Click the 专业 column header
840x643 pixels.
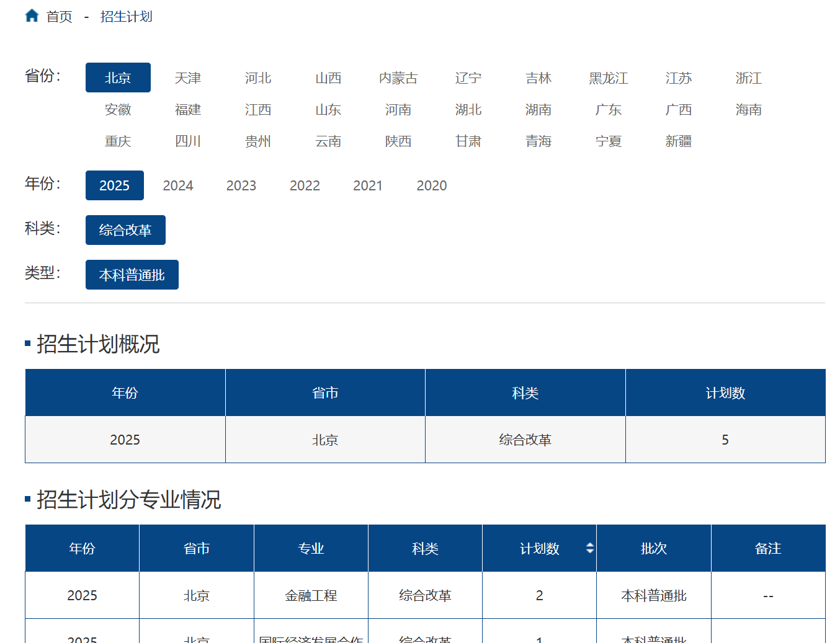[311, 548]
